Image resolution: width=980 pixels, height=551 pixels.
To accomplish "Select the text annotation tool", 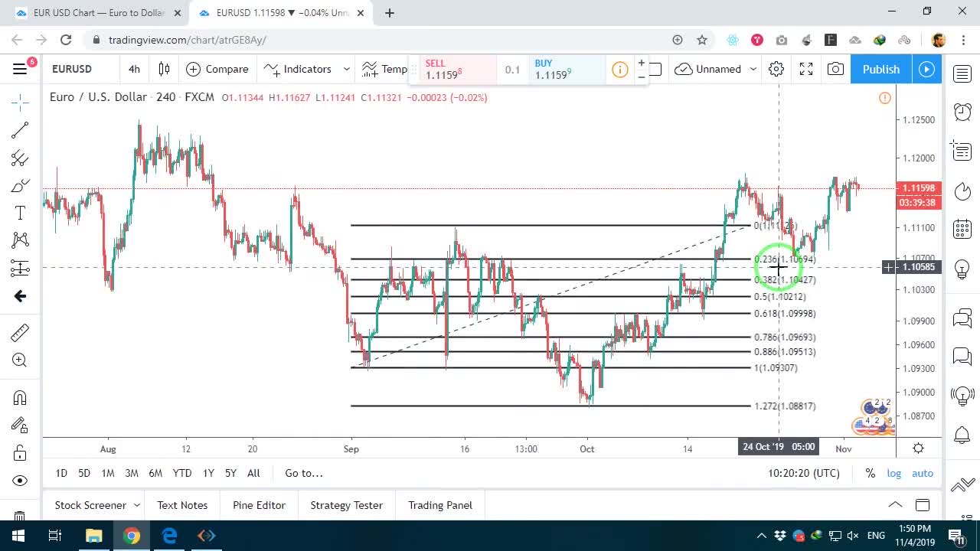I will 20,213.
